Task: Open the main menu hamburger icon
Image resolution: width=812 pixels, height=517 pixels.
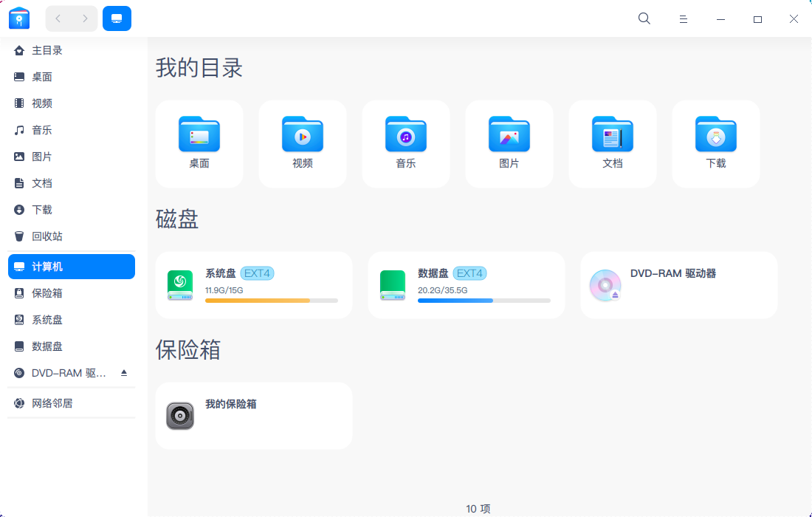Action: click(683, 19)
